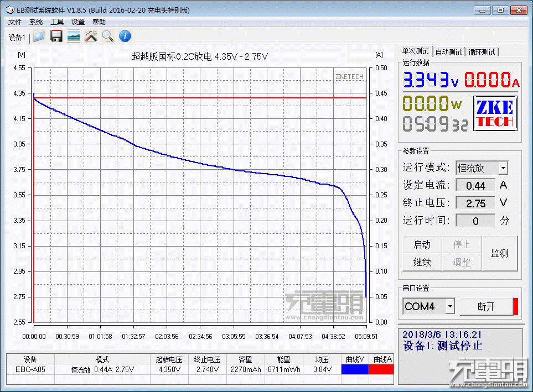Screen dimensions: 533x392
Task: Save data with the floppy disk icon
Action: point(56,36)
